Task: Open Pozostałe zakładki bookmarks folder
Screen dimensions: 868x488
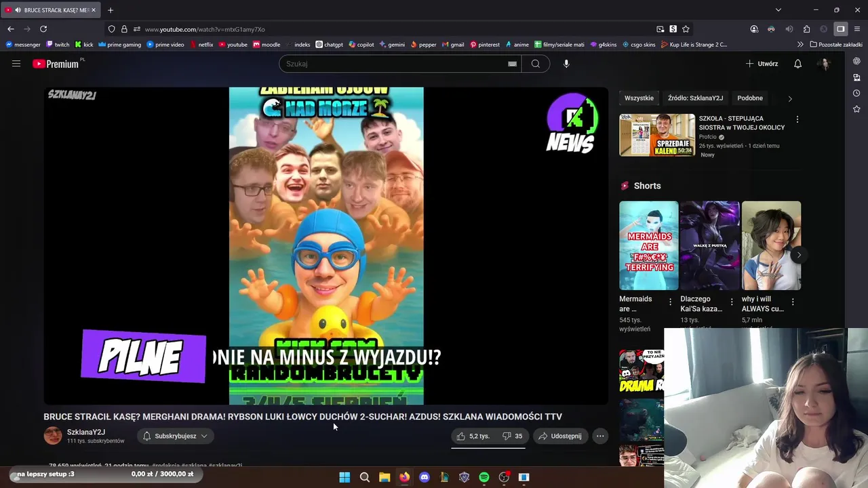Action: click(x=836, y=45)
